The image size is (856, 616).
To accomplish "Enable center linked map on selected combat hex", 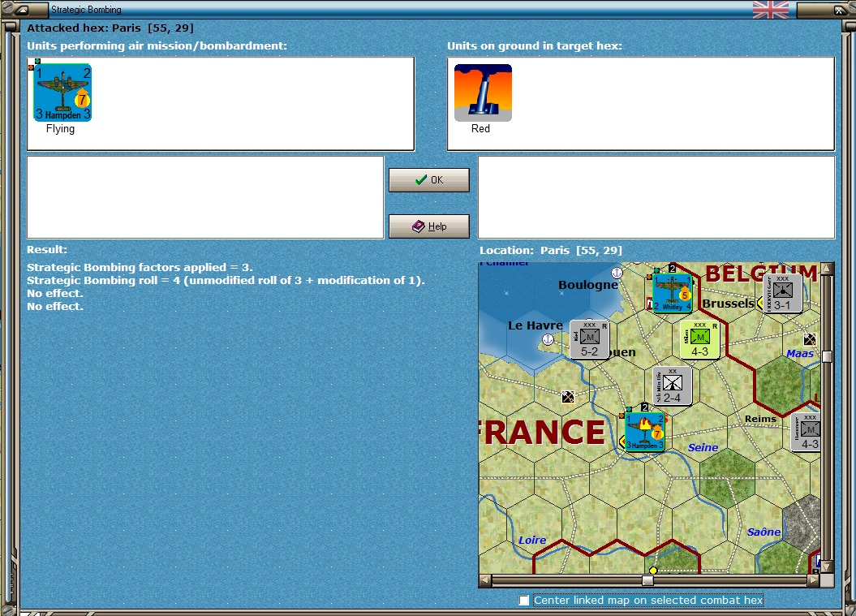I will pyautogui.click(x=524, y=600).
